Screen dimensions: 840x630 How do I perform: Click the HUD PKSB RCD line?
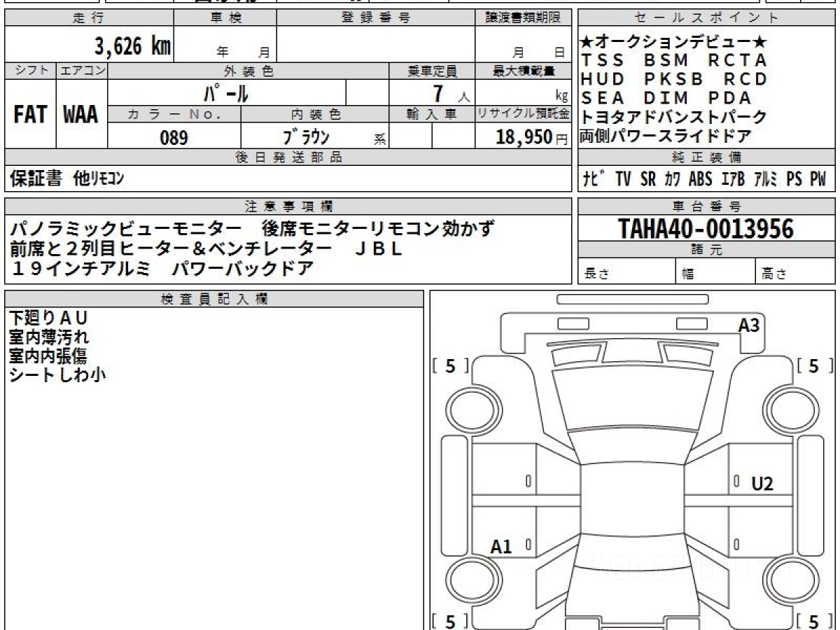tap(674, 79)
